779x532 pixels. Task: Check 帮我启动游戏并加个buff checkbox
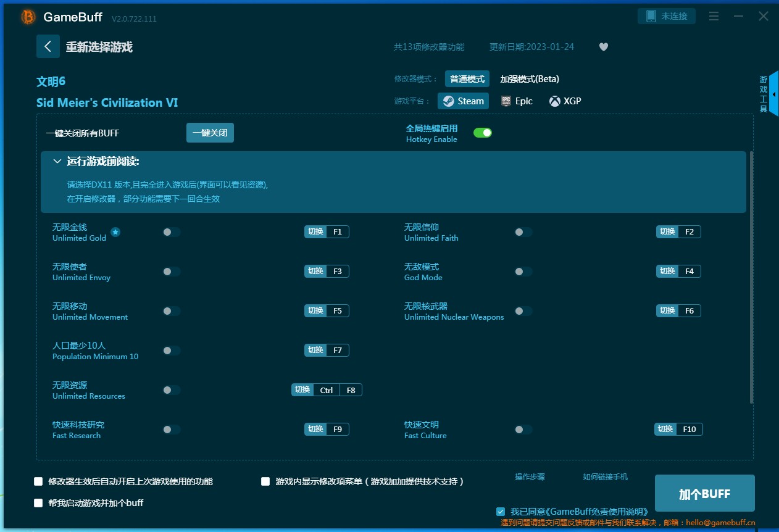coord(38,503)
